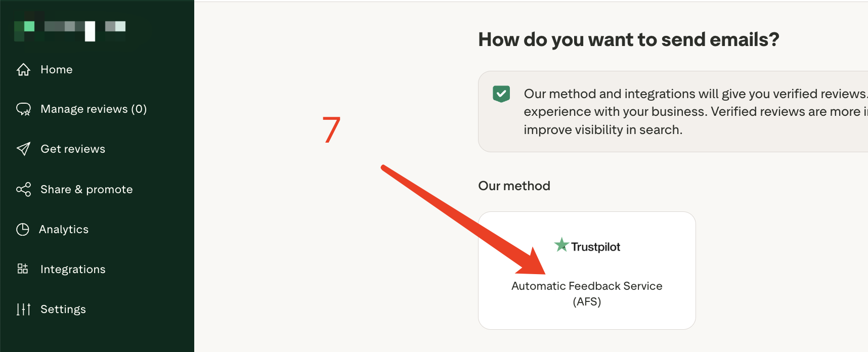Click the Manage reviews speech bubble icon

coord(23,109)
